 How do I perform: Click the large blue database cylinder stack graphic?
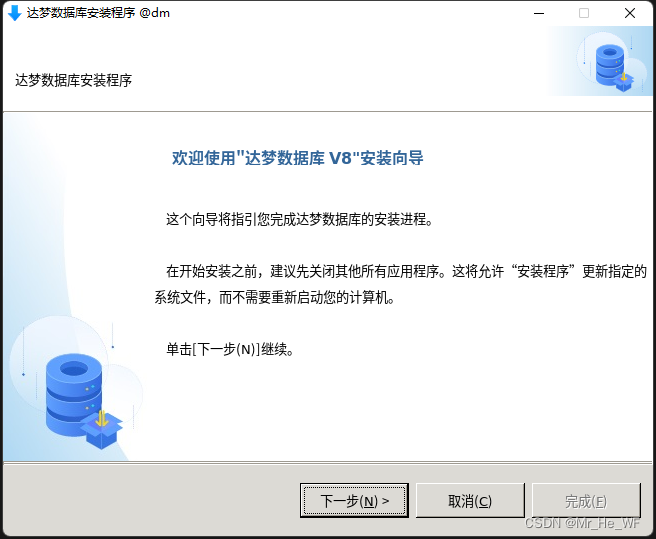coord(74,394)
